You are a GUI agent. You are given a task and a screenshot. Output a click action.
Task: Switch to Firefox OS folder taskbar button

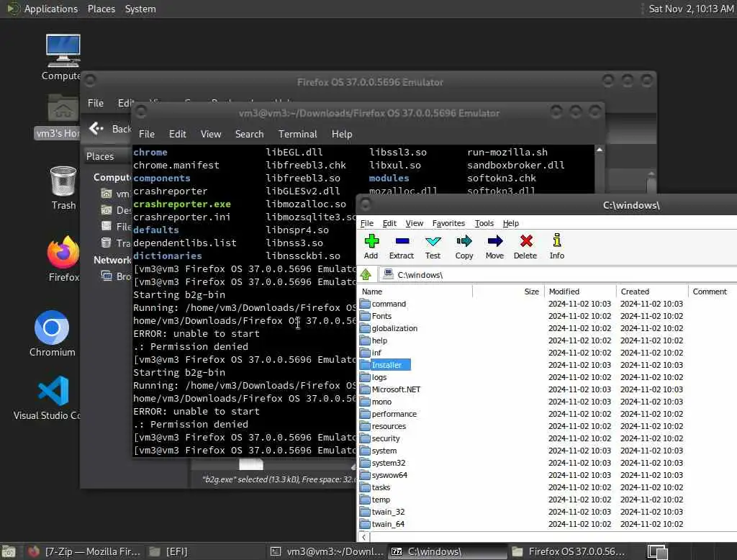[x=569, y=551]
